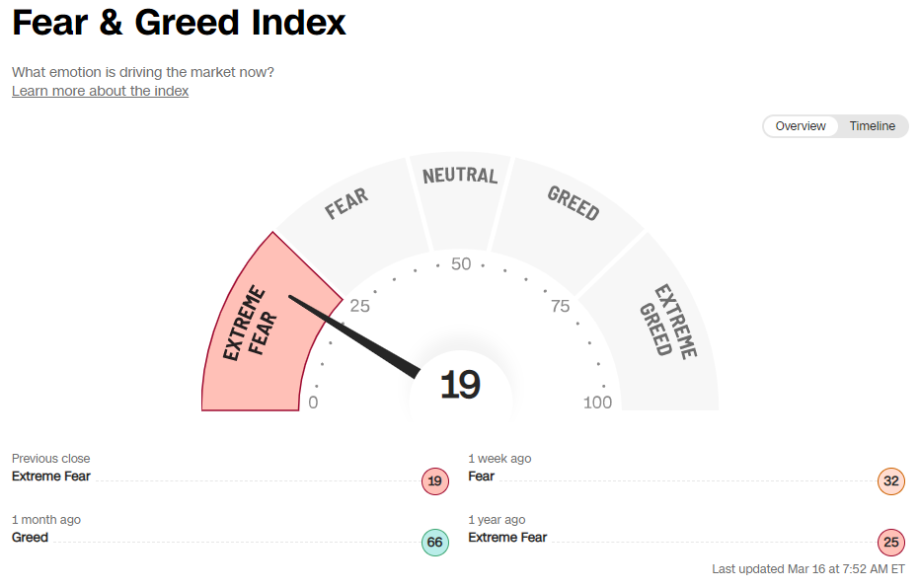Switch to the Timeline view
Screen dimensions: 919x588
tap(872, 126)
